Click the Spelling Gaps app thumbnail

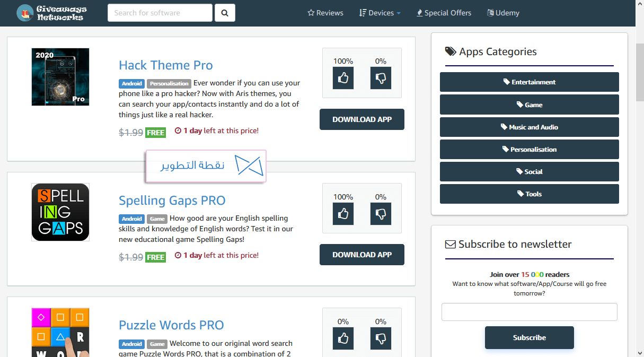60,212
